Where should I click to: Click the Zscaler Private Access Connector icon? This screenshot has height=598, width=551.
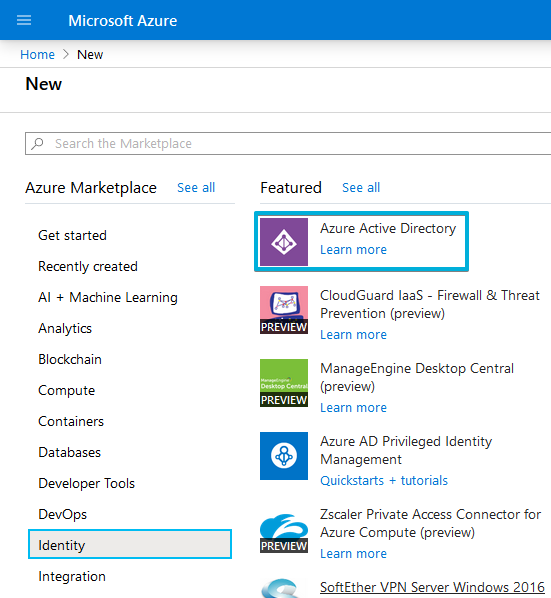point(284,532)
